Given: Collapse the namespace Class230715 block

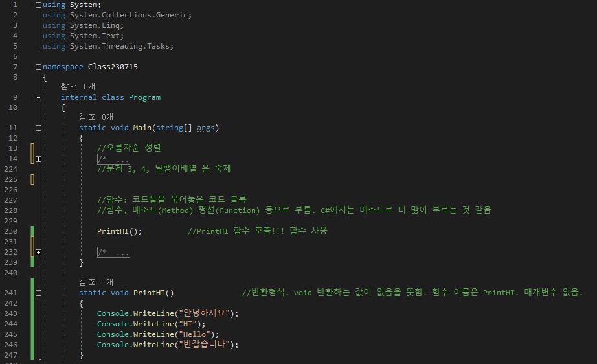Looking at the screenshot, I should coord(38,67).
